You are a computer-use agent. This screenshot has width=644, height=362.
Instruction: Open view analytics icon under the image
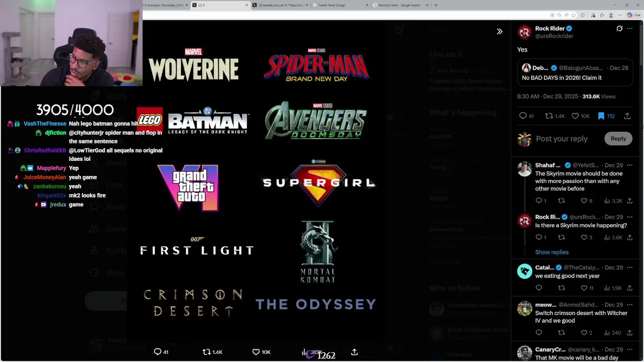312,352
